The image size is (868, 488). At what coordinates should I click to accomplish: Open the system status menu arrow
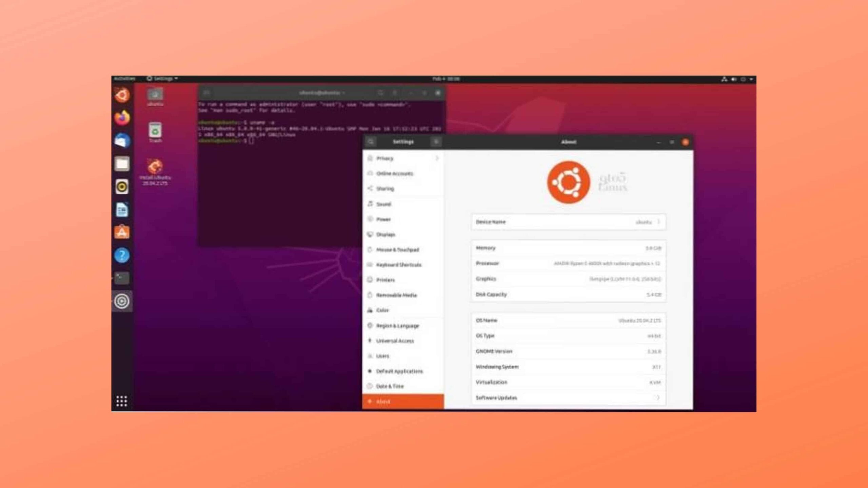tap(751, 79)
